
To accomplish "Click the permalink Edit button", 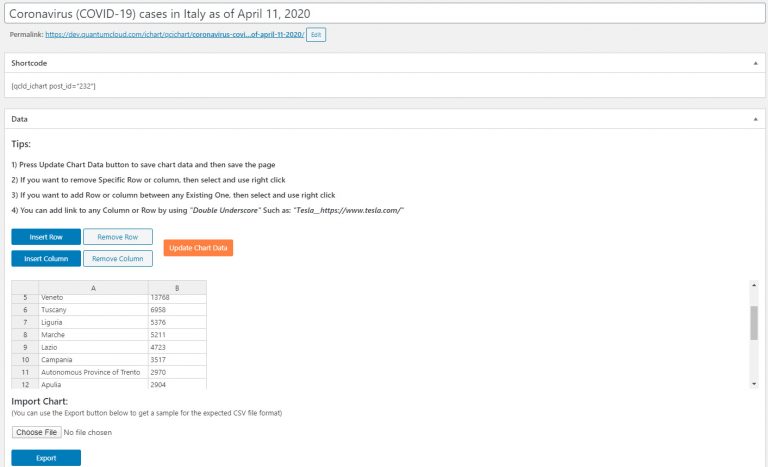I will [x=316, y=35].
